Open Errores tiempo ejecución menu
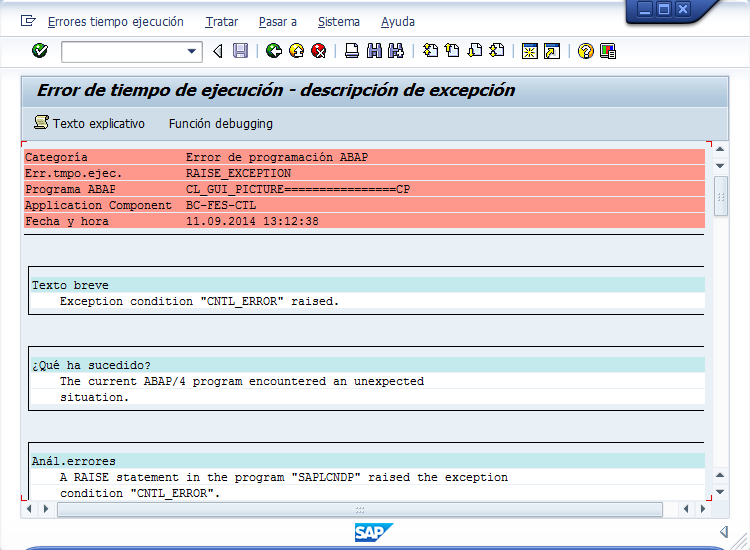Image resolution: width=750 pixels, height=550 pixels. tap(116, 22)
